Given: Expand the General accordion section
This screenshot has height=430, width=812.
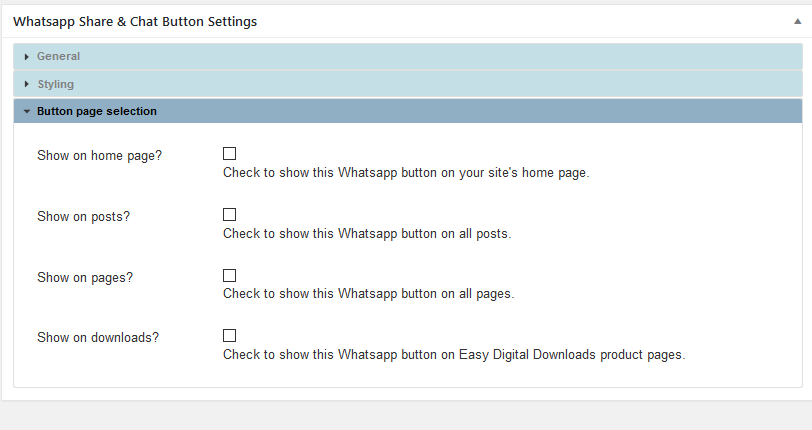Looking at the screenshot, I should (x=58, y=57).
